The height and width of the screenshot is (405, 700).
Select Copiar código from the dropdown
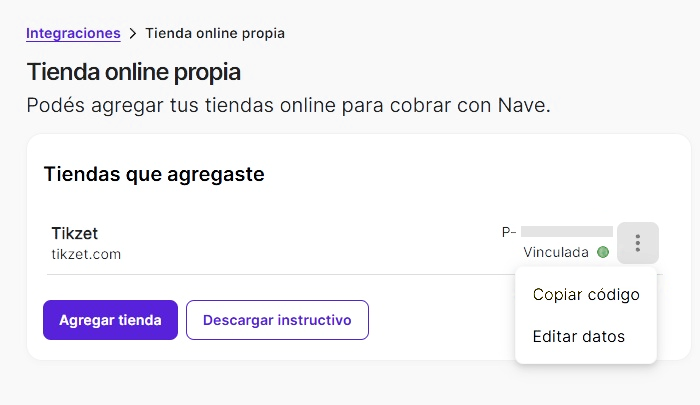point(586,294)
